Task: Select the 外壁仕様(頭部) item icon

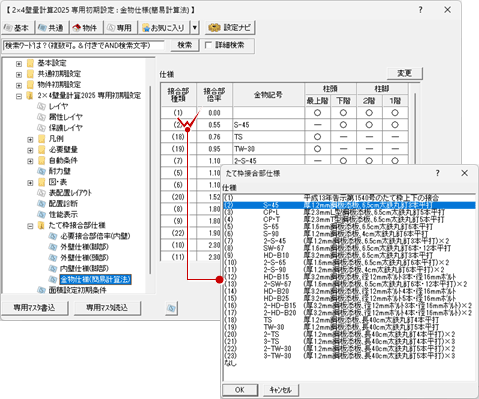Action: (53, 258)
